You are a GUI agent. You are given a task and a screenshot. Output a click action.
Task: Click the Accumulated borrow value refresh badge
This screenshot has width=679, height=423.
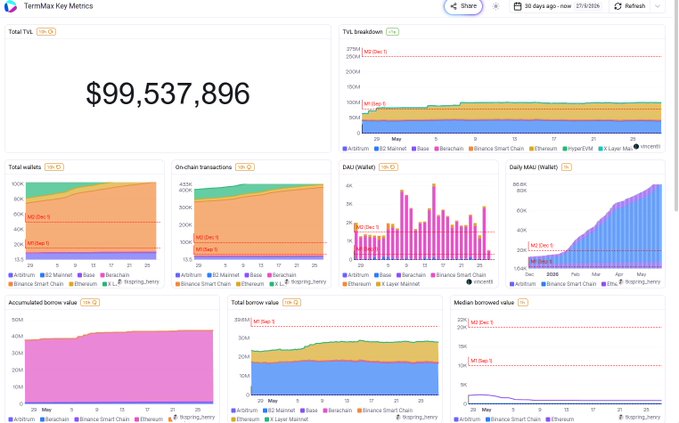(x=90, y=302)
